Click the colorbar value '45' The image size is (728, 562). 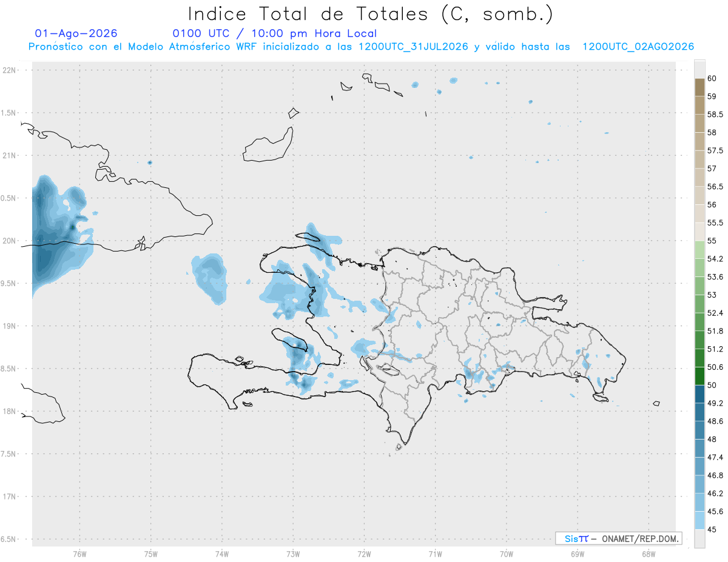click(x=712, y=529)
